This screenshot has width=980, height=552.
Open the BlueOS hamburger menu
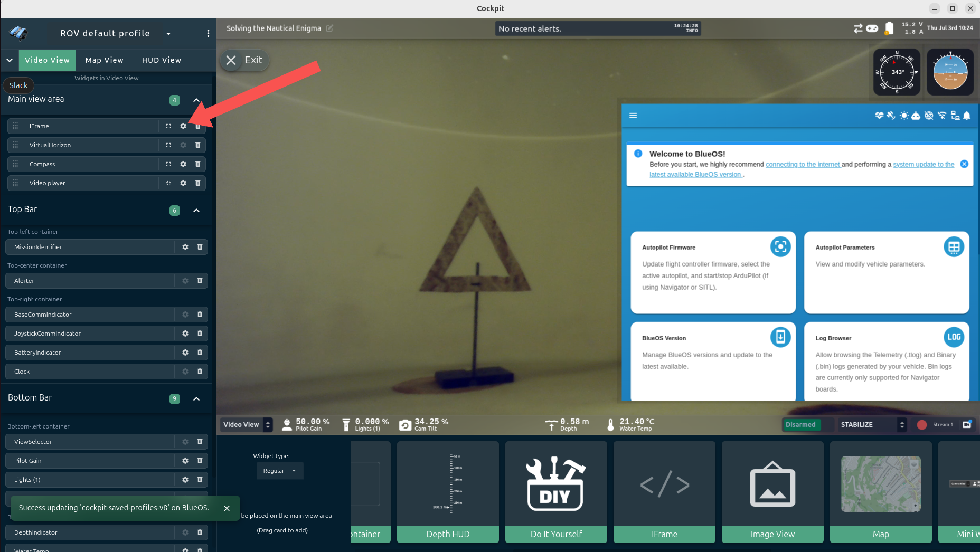633,116
